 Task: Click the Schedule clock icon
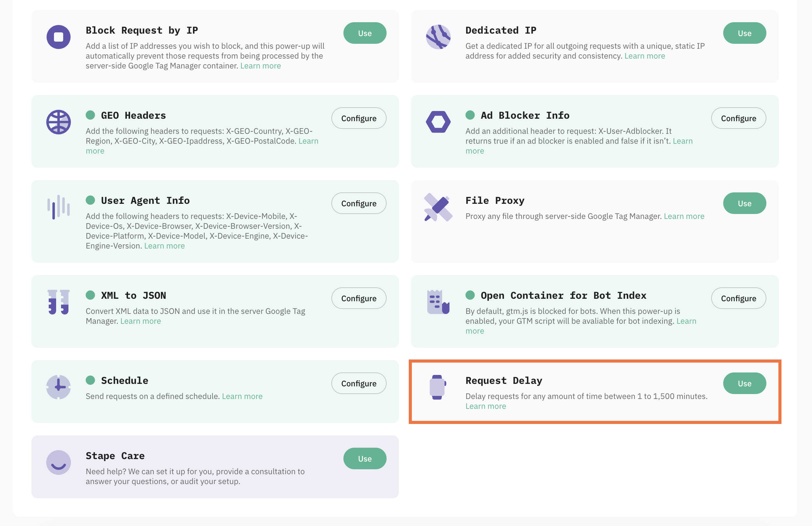58,387
